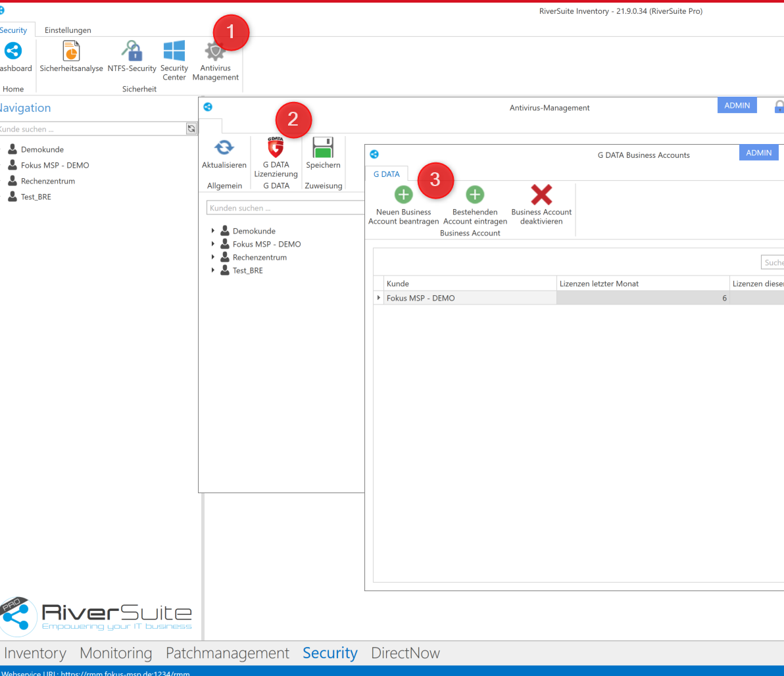Click Fokus MSP - DEMO table cell
Screen dimensions: 784x676
(x=470, y=298)
